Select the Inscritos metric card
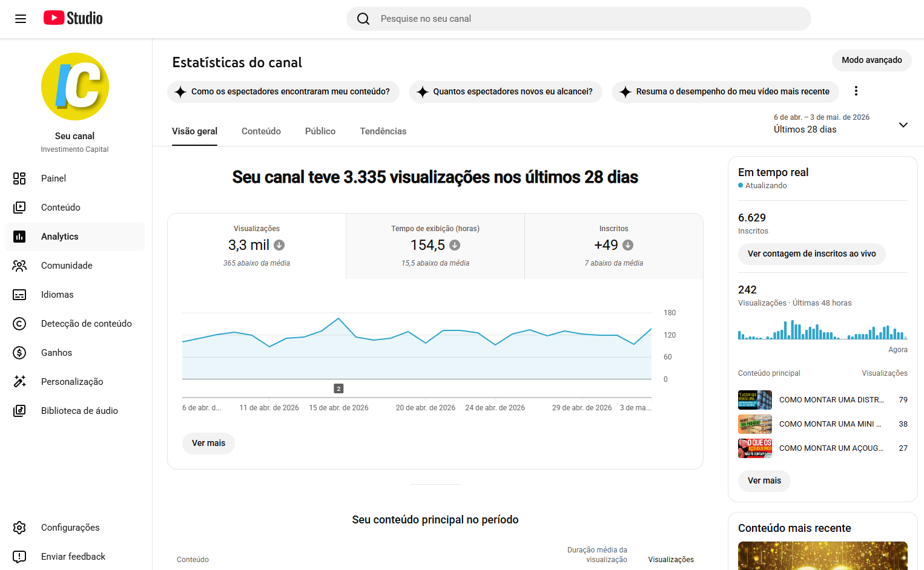The image size is (924, 570). click(614, 246)
